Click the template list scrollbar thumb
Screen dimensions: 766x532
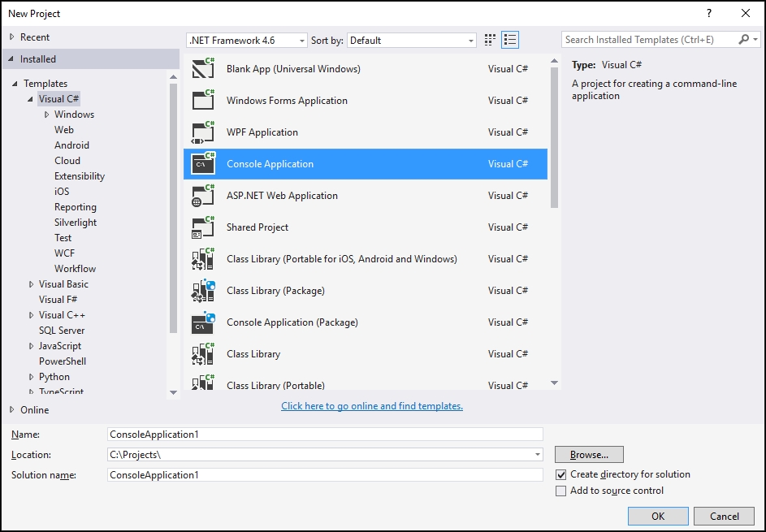point(554,137)
